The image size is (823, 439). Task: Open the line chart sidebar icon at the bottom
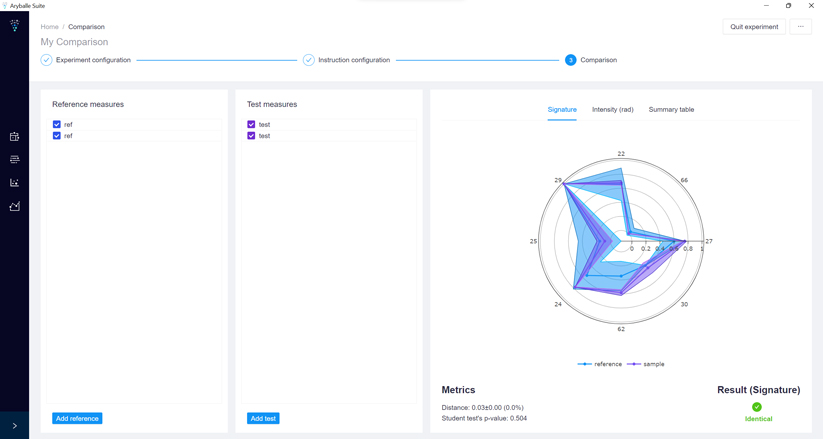[14, 206]
